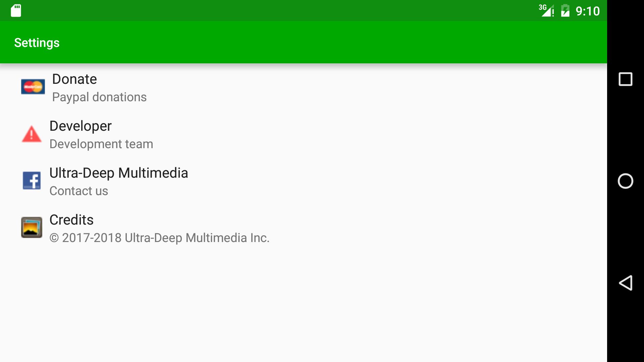Viewport: 644px width, 362px height.
Task: Tap the Contact us text
Action: point(79,191)
